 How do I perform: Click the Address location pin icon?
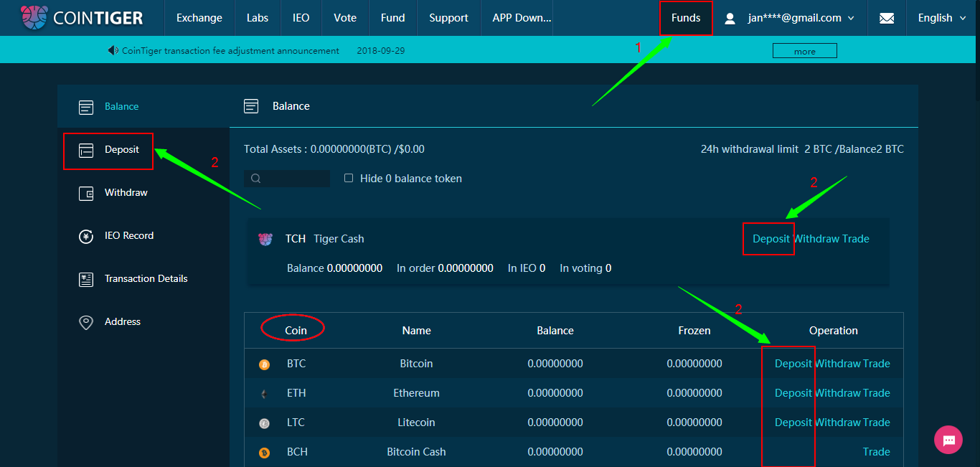[x=86, y=322]
